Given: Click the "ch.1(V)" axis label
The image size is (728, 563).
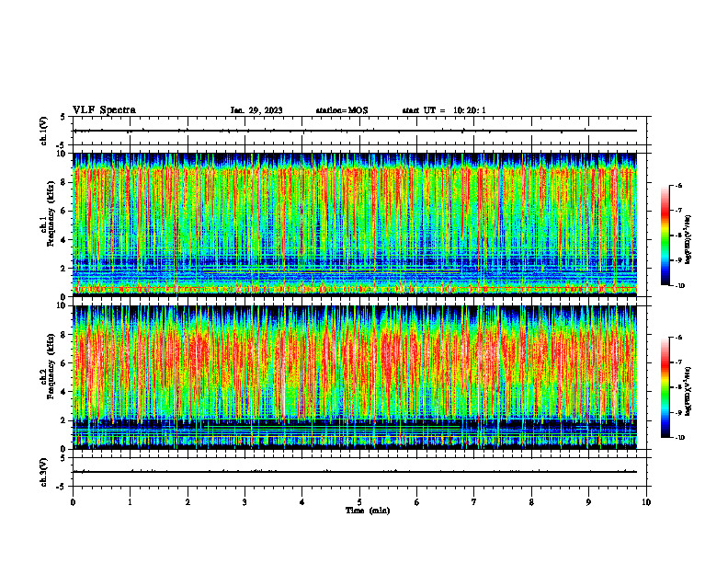Looking at the screenshot, I should coord(43,131).
